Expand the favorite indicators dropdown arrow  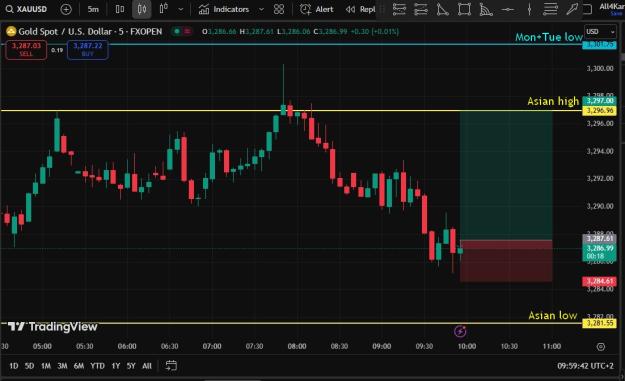click(261, 9)
